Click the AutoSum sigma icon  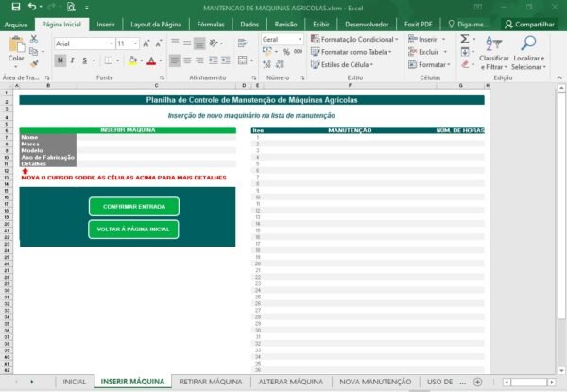465,39
